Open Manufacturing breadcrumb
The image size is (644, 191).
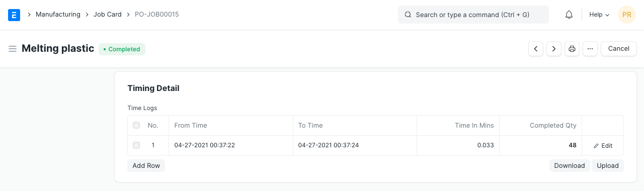(x=58, y=15)
